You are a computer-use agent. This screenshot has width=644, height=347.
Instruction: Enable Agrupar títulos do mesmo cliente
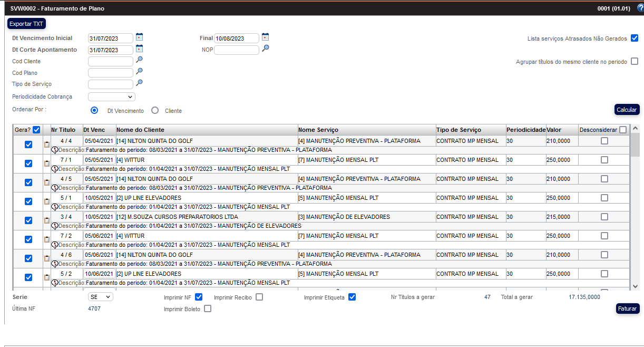tap(635, 61)
